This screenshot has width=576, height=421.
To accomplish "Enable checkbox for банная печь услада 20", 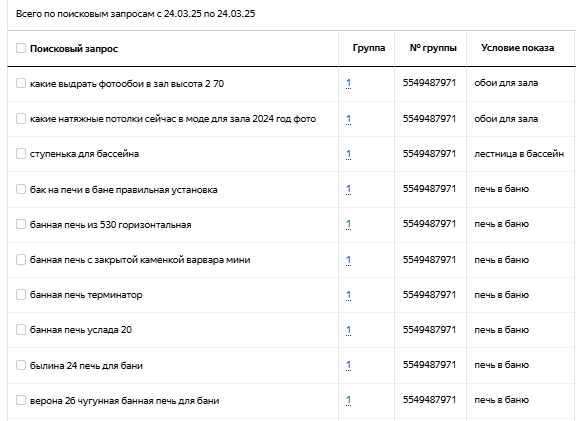I will click(x=21, y=330).
